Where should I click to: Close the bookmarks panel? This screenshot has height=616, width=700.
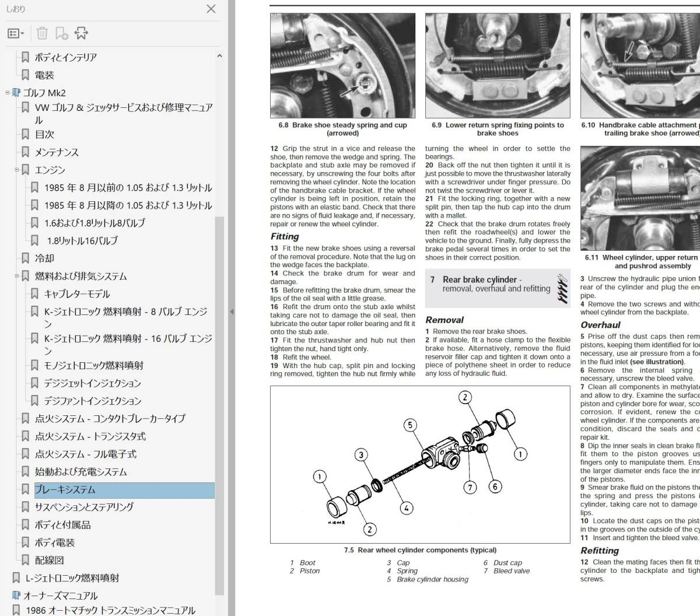(x=211, y=9)
